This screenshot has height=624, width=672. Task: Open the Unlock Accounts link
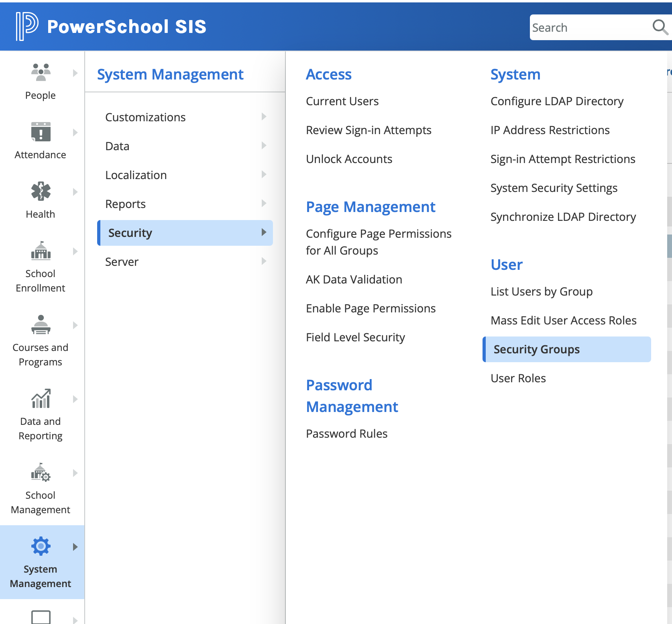[349, 159]
